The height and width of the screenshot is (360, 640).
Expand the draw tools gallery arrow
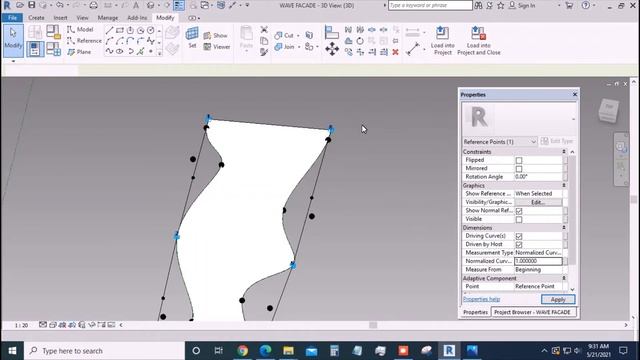click(x=160, y=53)
